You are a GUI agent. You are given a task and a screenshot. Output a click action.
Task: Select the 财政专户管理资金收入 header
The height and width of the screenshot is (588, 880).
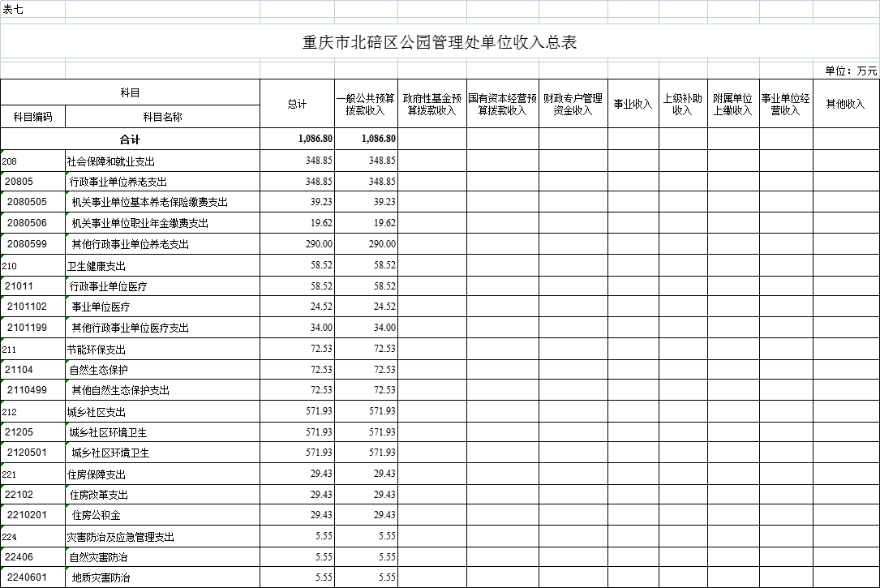pyautogui.click(x=573, y=105)
